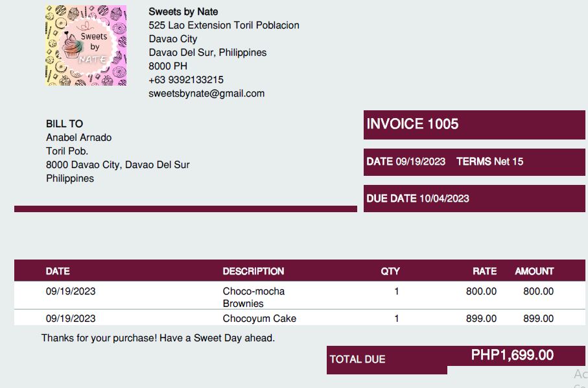
Task: Click the PHP1,699.00 total amount
Action: [512, 355]
